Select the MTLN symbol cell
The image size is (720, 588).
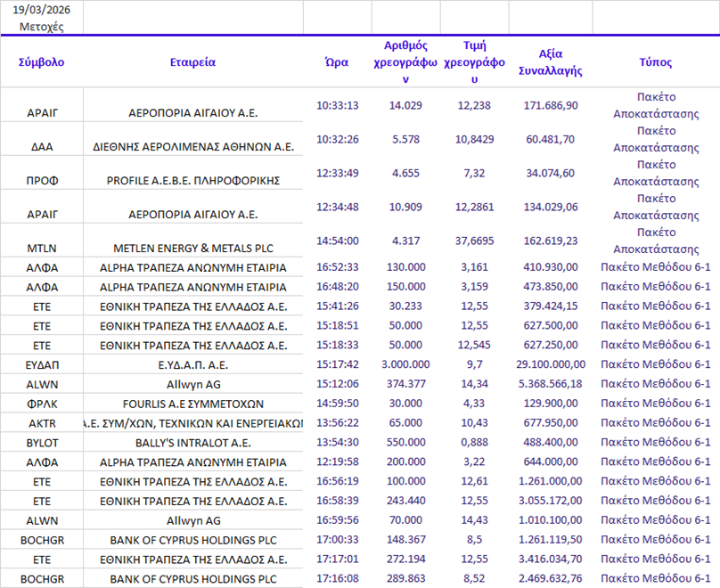(x=41, y=249)
